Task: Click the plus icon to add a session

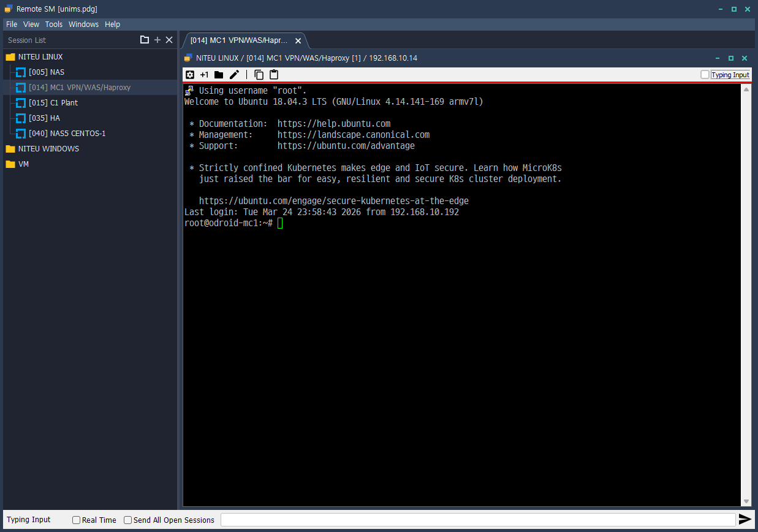Action: [157, 39]
